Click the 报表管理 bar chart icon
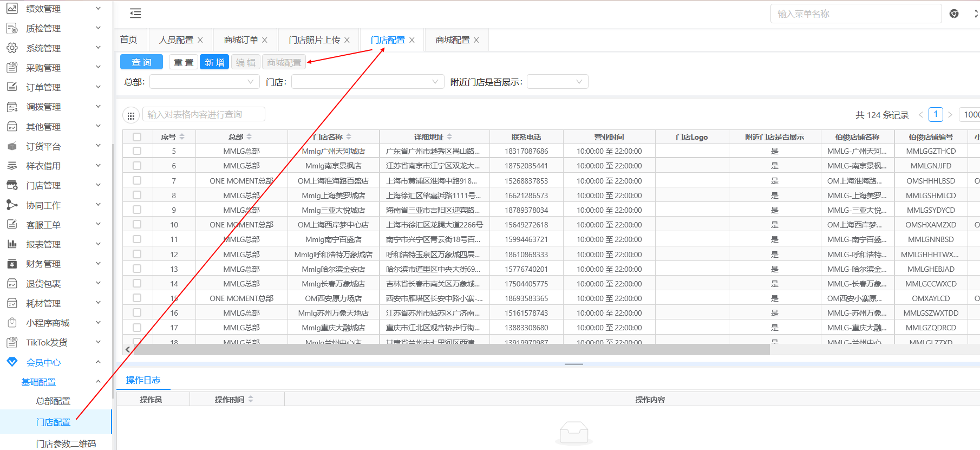The width and height of the screenshot is (980, 450). 12,244
